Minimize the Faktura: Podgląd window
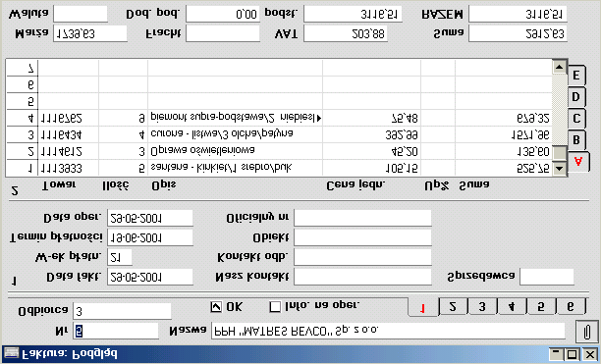Screen dimensions: 601x364 [x=557, y=353]
